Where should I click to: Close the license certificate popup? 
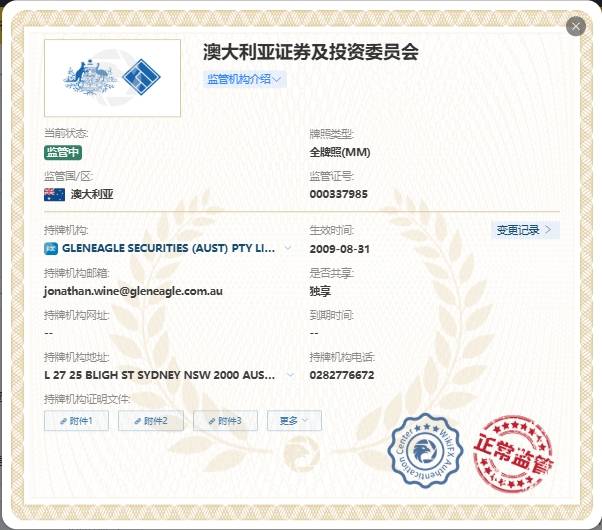pyautogui.click(x=576, y=26)
